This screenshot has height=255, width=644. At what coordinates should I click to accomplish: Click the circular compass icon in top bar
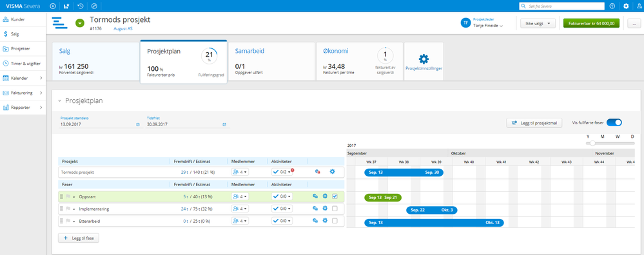(93, 6)
